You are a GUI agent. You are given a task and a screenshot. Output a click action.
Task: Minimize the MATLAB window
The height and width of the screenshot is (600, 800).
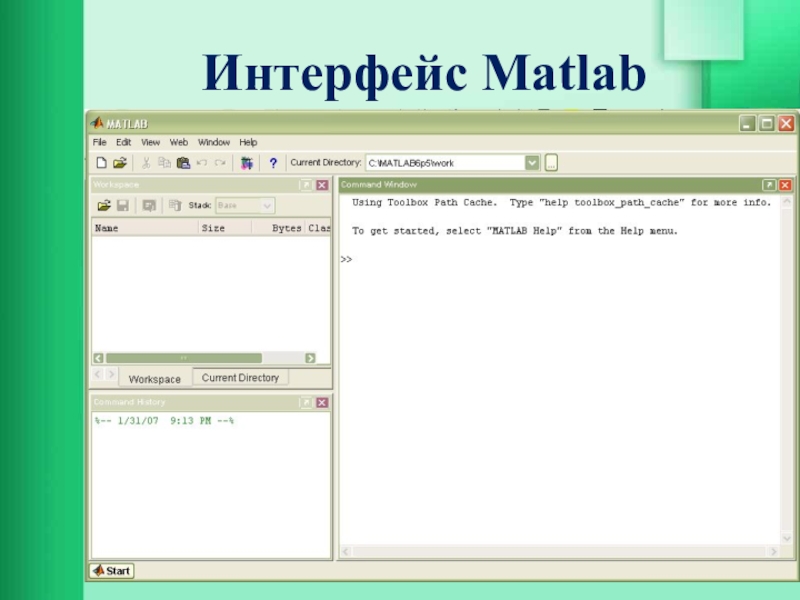point(747,123)
